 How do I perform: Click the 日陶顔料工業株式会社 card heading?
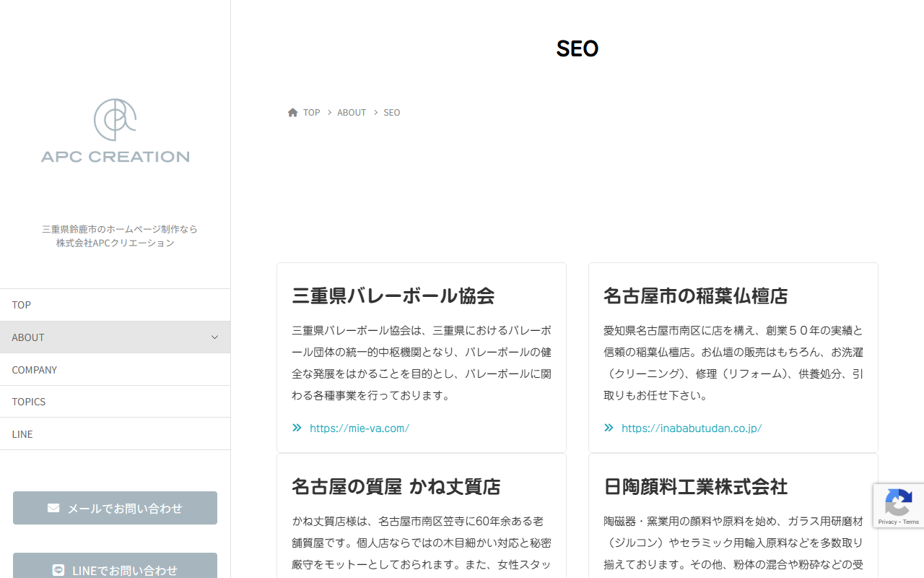[695, 486]
